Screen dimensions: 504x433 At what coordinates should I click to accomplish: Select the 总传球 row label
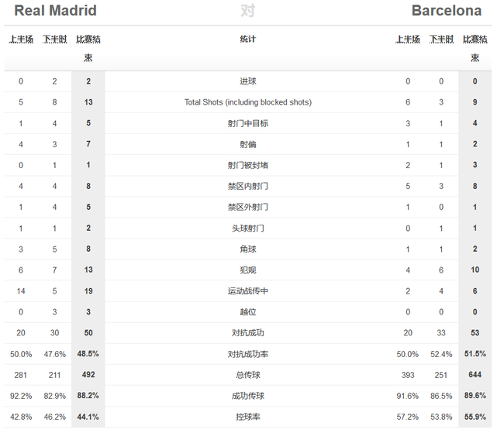pos(248,375)
